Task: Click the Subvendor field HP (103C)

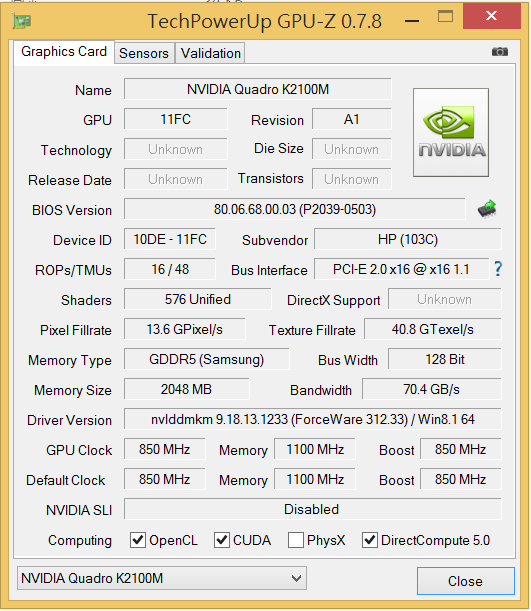Action: [408, 239]
